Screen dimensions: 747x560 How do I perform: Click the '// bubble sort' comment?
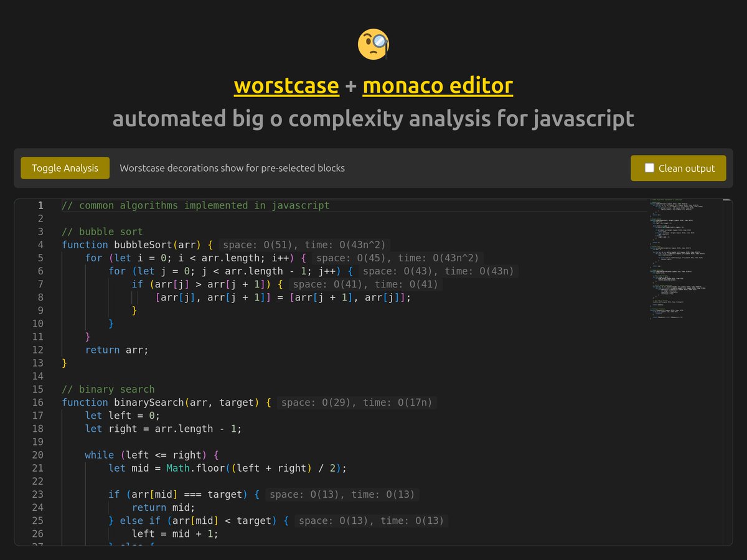pos(102,231)
